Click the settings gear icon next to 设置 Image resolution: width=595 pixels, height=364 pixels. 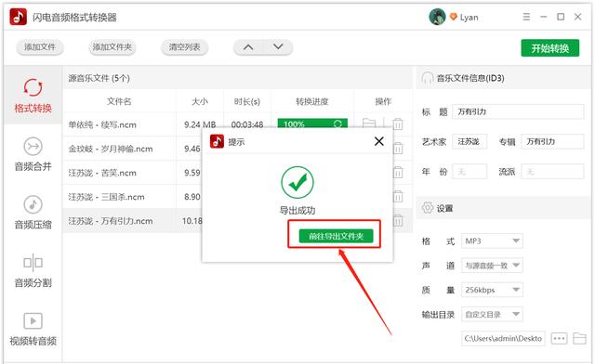[x=428, y=208]
